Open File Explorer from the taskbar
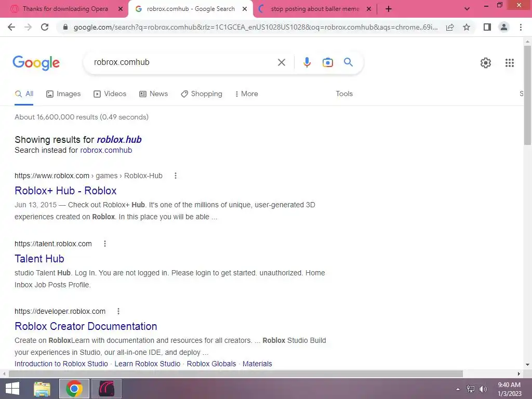This screenshot has height=399, width=532. tap(42, 389)
